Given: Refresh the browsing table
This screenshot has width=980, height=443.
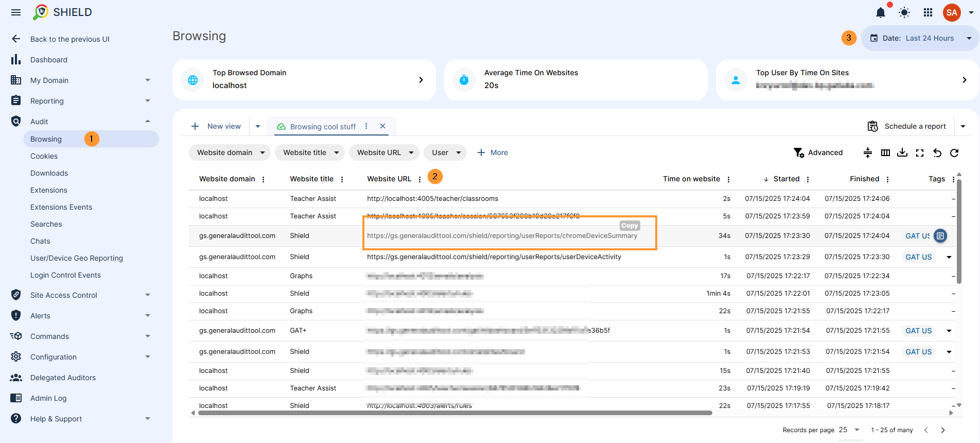Looking at the screenshot, I should click(x=954, y=152).
